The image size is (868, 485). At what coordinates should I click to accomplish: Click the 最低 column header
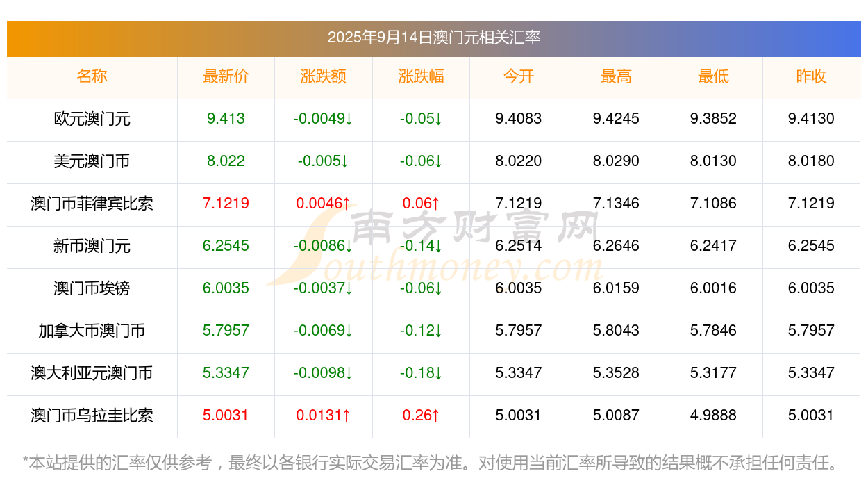click(x=713, y=76)
